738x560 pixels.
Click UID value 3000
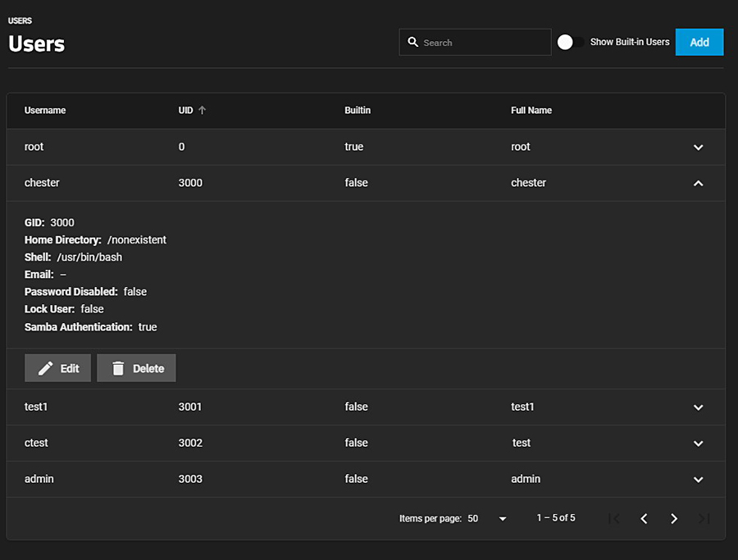click(190, 183)
